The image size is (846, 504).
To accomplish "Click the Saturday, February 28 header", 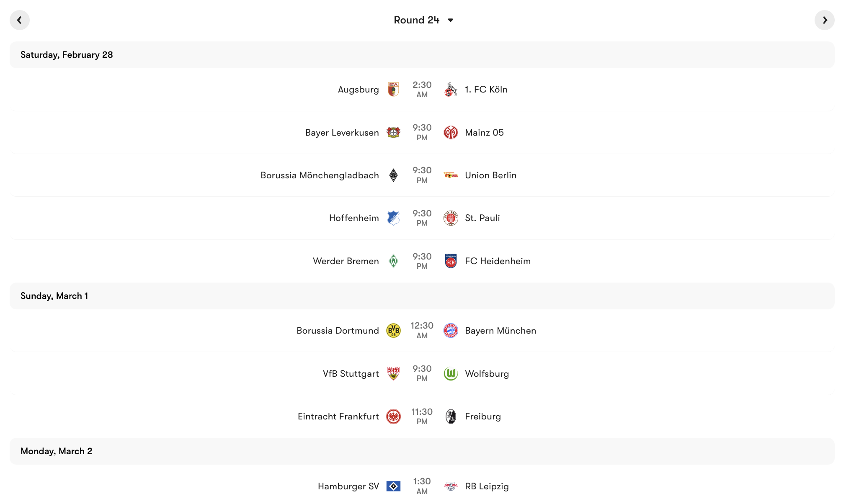I will point(67,54).
